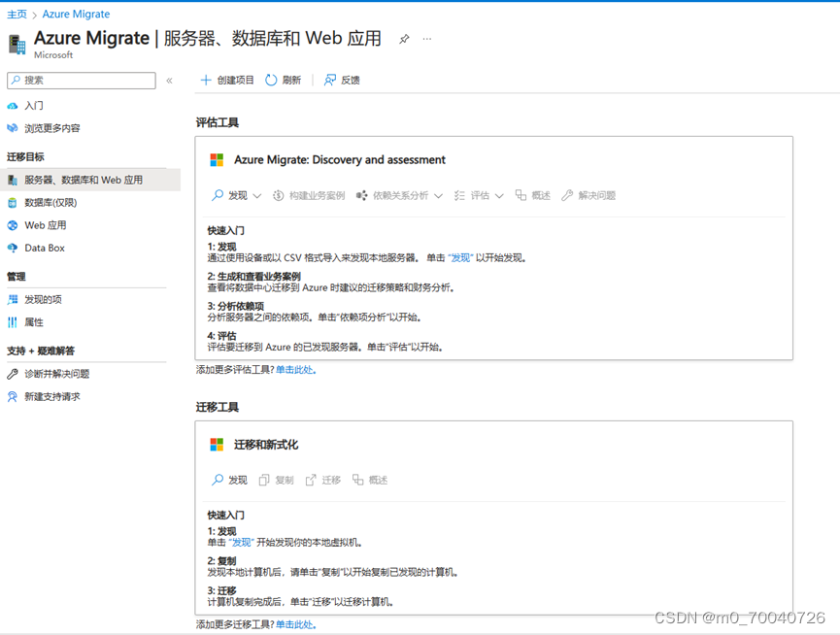
Task: Click the 依赖关系分析 icon
Action: pyautogui.click(x=362, y=195)
